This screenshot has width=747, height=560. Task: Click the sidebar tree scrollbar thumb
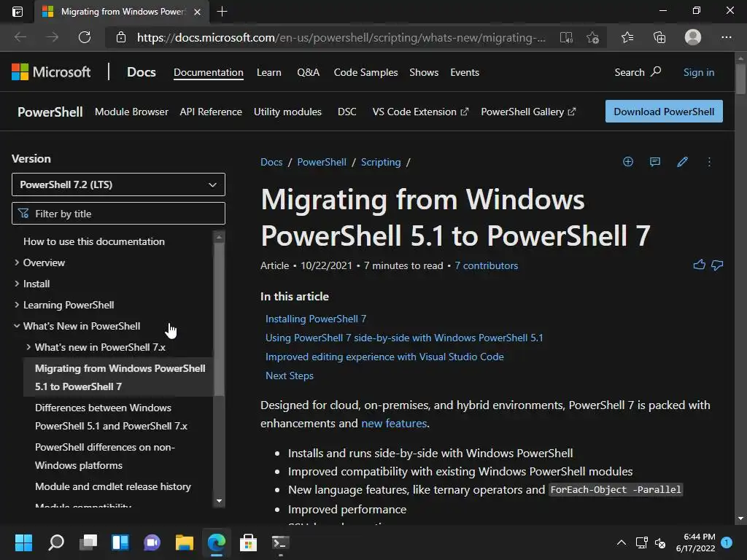[x=219, y=319]
